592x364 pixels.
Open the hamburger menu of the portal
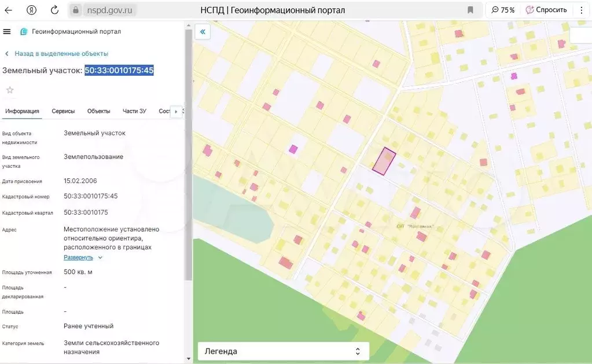tap(7, 32)
